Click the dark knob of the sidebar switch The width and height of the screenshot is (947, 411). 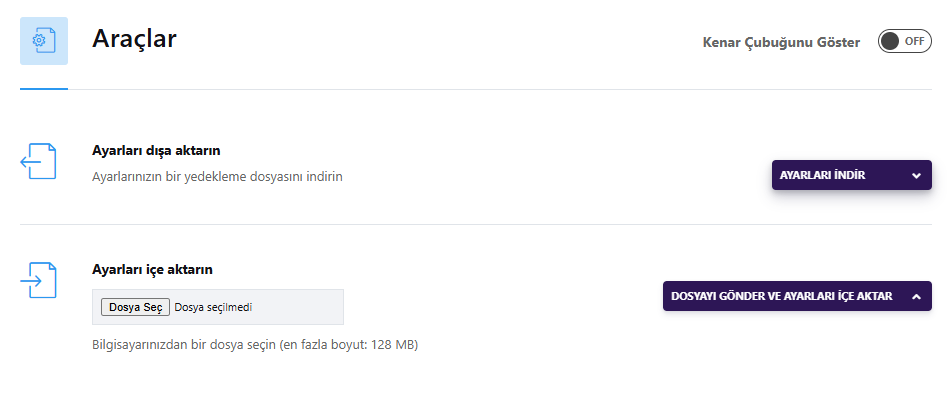point(890,41)
